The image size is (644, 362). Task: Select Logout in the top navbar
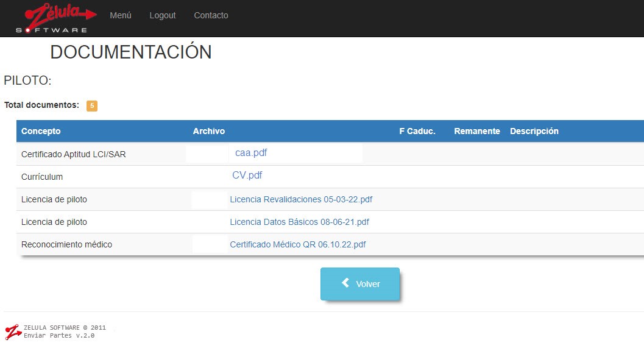pyautogui.click(x=163, y=15)
